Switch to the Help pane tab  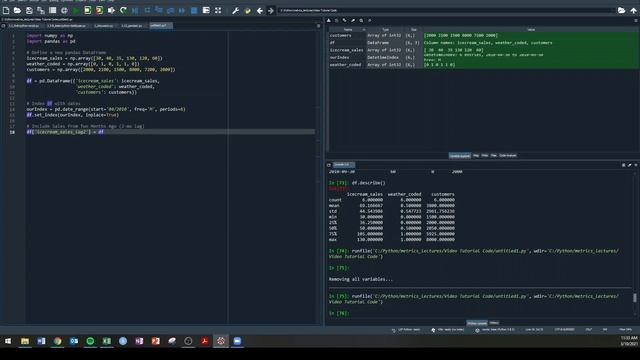(x=476, y=156)
